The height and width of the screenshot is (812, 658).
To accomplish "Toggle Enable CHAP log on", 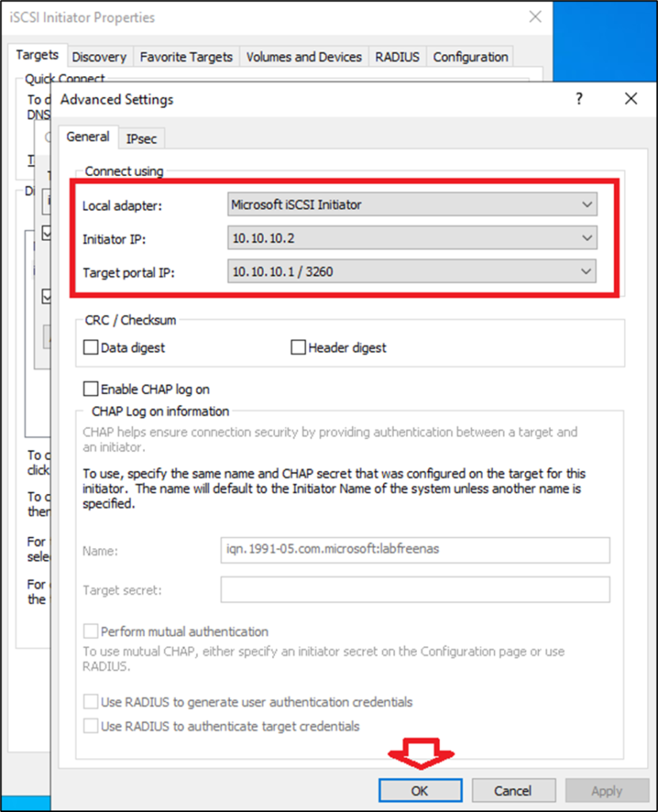I will [91, 389].
